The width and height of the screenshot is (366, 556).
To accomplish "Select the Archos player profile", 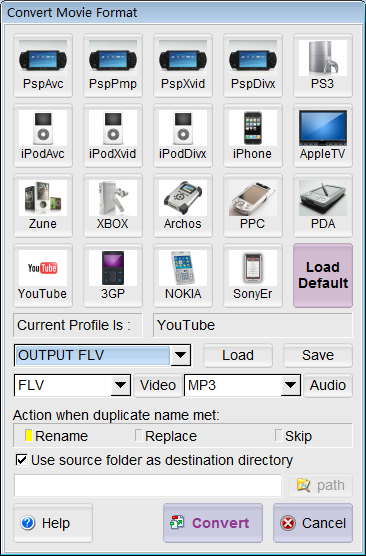I will [183, 205].
